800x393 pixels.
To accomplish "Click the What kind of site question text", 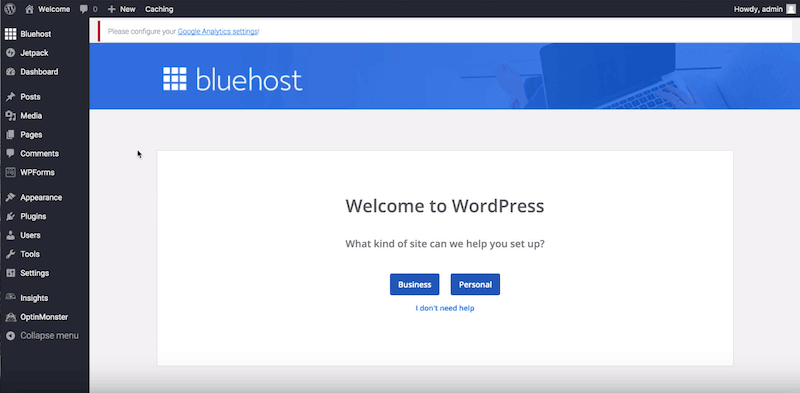I will click(445, 244).
